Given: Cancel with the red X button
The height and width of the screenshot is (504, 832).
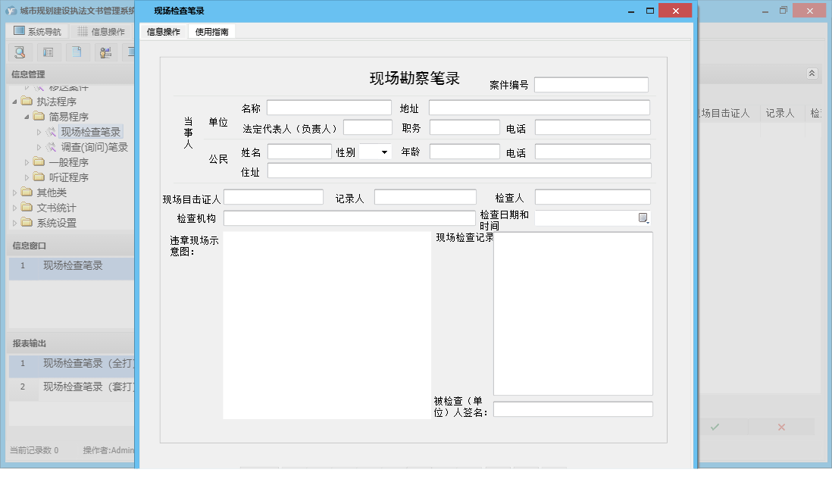Looking at the screenshot, I should coord(780,427).
